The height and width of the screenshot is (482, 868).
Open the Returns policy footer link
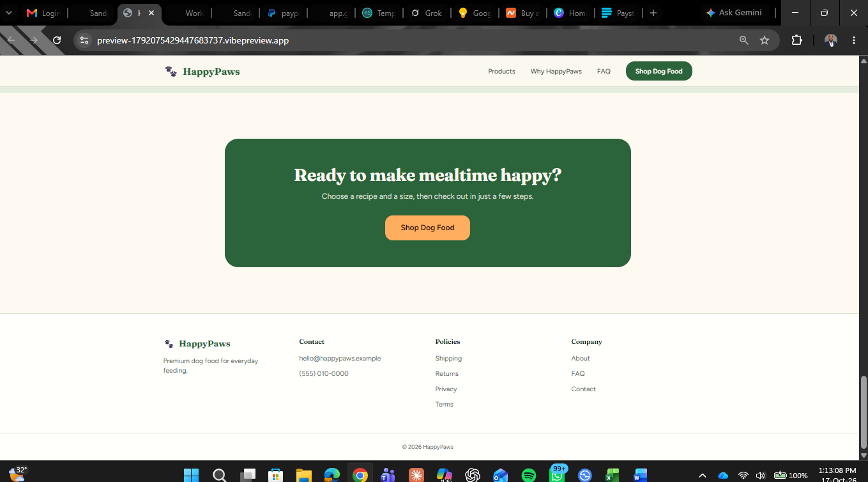[447, 374]
